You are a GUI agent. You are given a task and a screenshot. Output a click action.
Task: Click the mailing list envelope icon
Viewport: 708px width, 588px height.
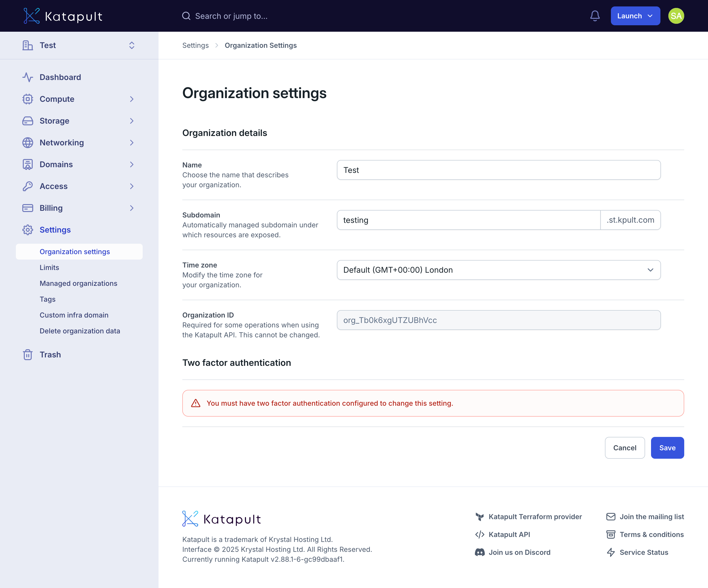(x=611, y=517)
